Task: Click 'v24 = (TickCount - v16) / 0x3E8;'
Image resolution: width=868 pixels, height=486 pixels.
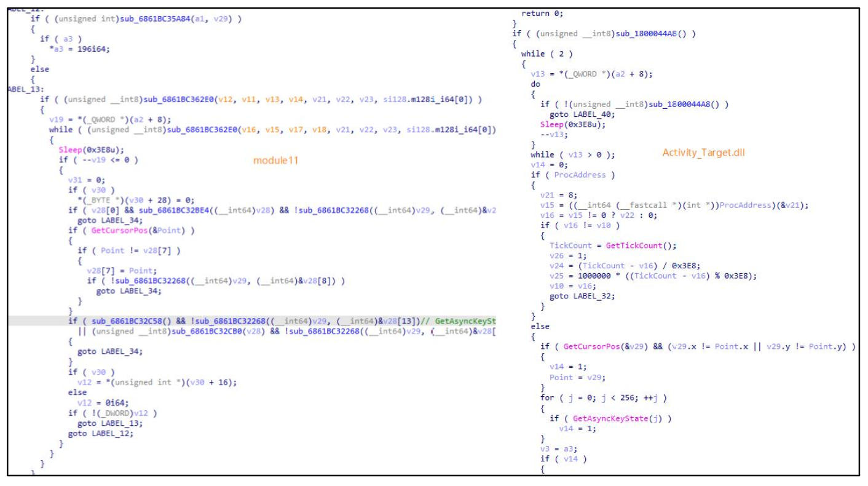Action: [x=624, y=265]
